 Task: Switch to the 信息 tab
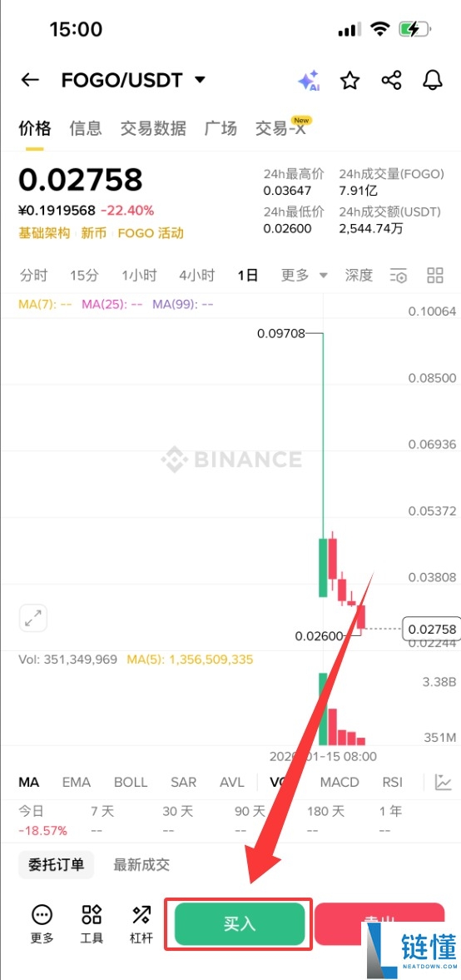pos(86,128)
